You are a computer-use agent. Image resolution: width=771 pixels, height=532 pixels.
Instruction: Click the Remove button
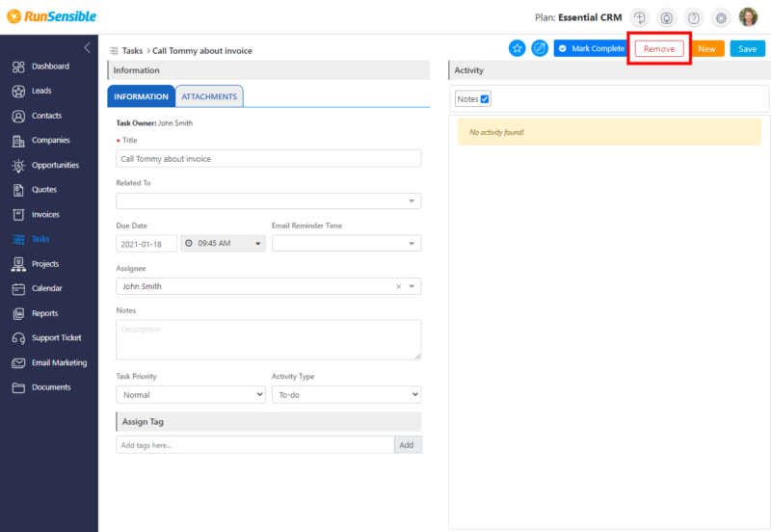pyautogui.click(x=659, y=49)
